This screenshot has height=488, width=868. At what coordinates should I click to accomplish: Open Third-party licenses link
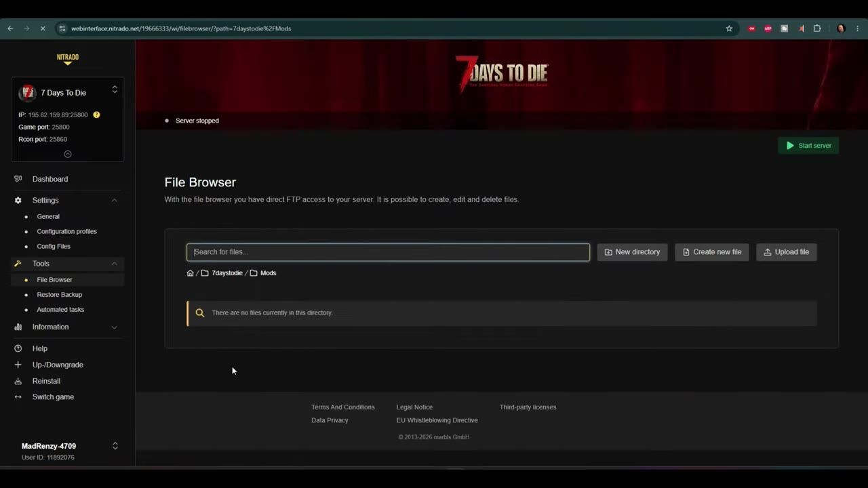click(x=528, y=407)
